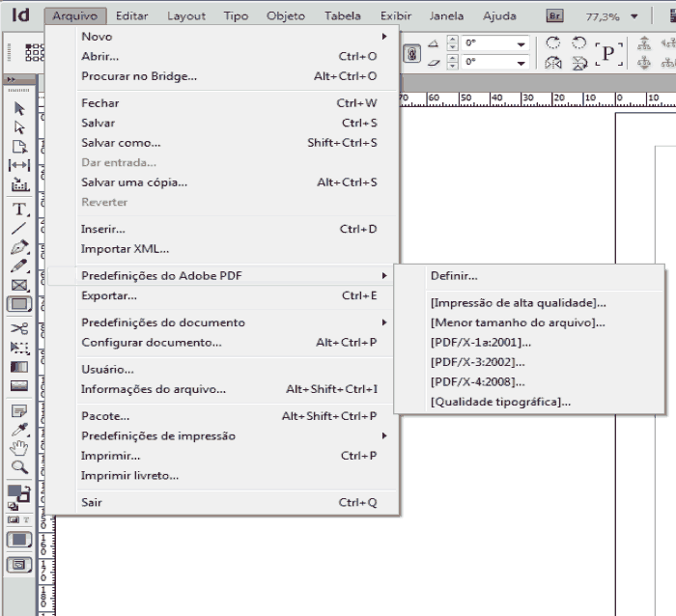Click Definir... in PDF presets submenu

(529, 276)
